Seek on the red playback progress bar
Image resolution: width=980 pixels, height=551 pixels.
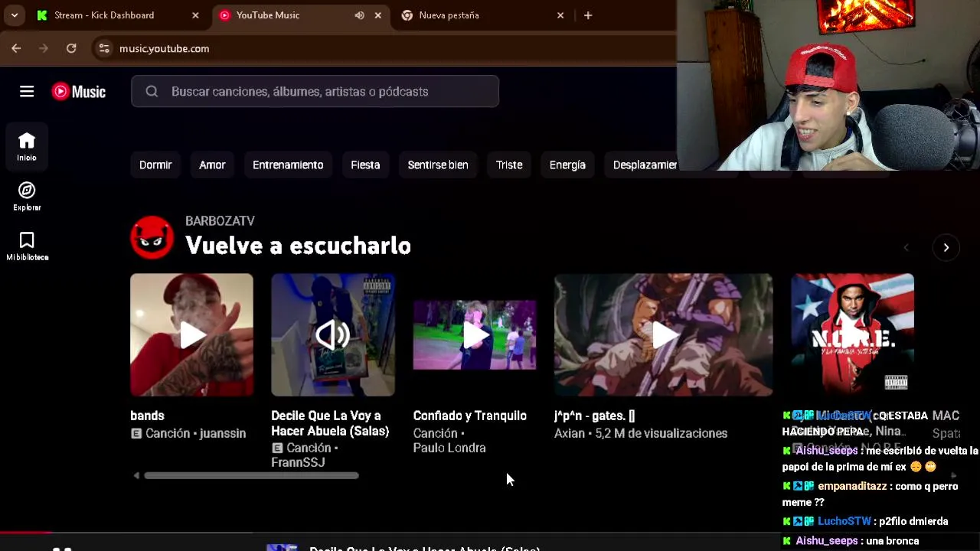26,532
